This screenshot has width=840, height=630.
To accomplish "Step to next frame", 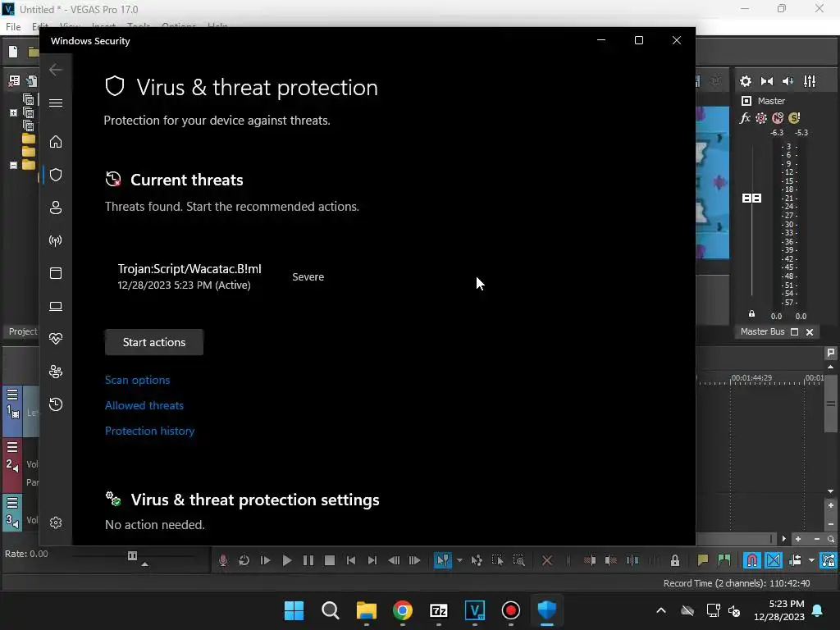I will click(414, 560).
